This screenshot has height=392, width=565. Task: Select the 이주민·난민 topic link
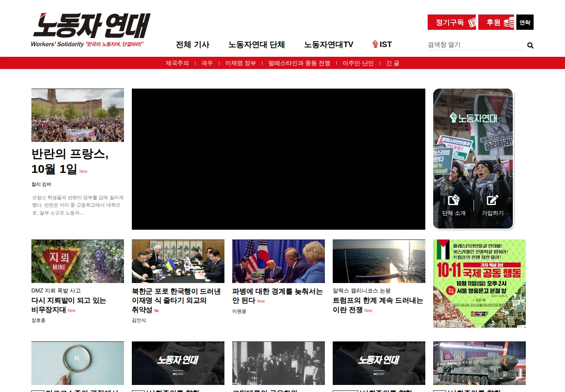(358, 63)
